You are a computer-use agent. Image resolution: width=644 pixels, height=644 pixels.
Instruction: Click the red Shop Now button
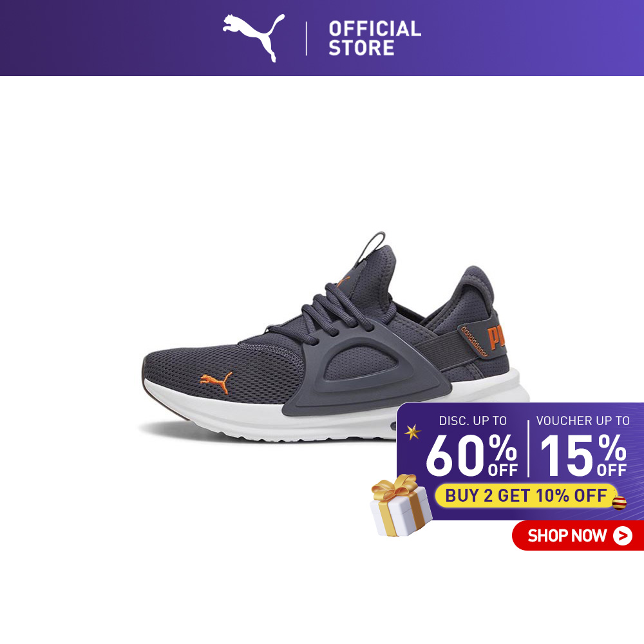[x=578, y=535]
